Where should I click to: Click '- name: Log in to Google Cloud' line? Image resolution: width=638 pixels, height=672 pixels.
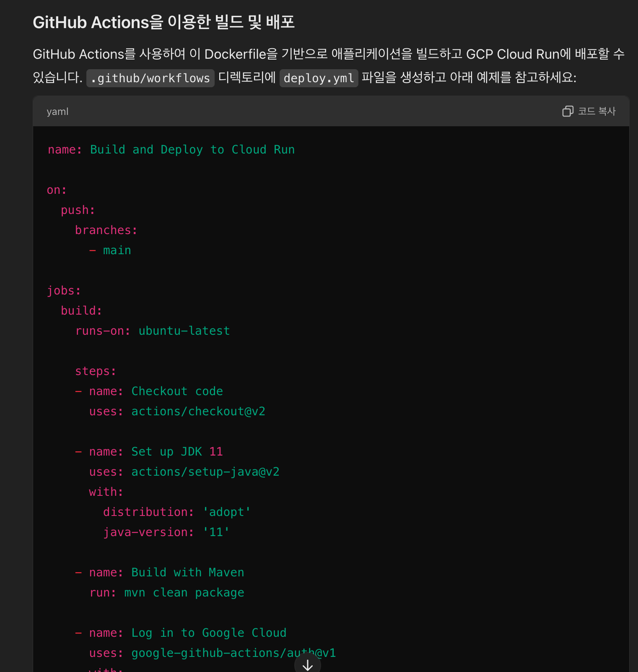[x=181, y=633]
